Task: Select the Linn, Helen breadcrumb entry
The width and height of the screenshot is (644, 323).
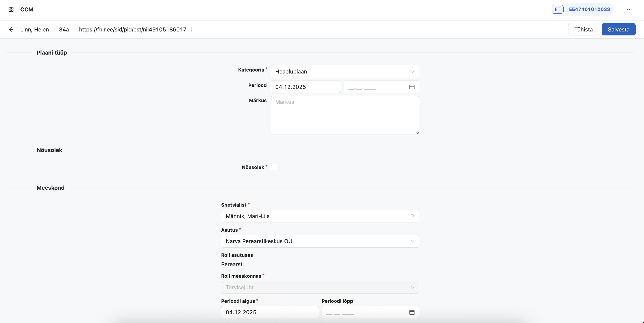Action: tap(35, 29)
